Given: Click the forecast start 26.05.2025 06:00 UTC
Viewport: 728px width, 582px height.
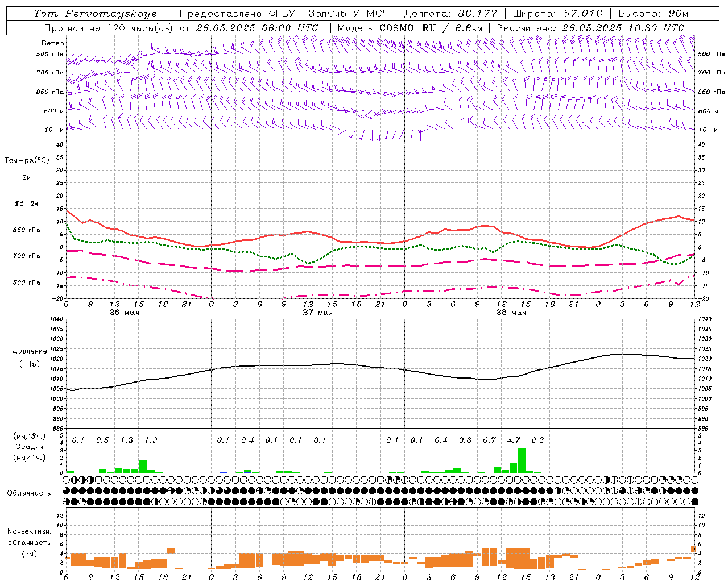Looking at the screenshot, I should pyautogui.click(x=257, y=28).
